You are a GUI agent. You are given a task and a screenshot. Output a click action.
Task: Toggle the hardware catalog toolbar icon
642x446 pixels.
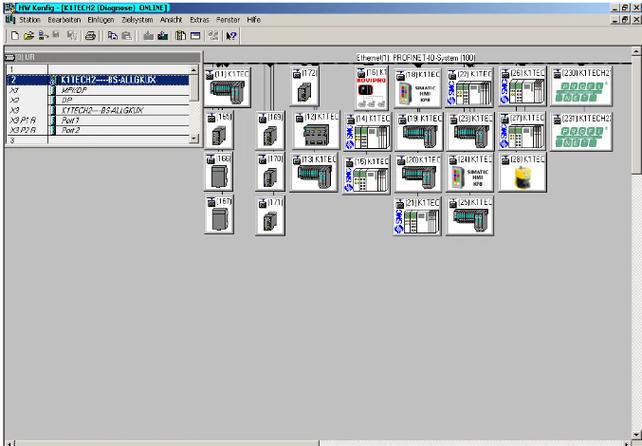[181, 36]
